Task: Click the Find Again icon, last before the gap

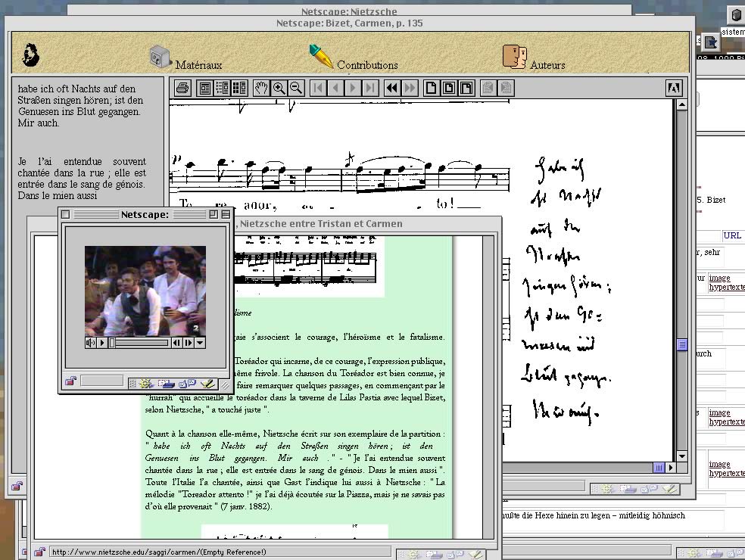Action: 506,88
